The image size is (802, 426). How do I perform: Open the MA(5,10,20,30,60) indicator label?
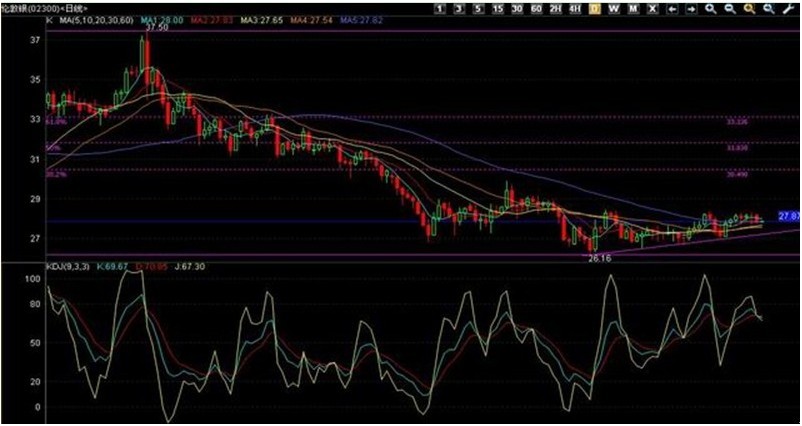click(95, 19)
